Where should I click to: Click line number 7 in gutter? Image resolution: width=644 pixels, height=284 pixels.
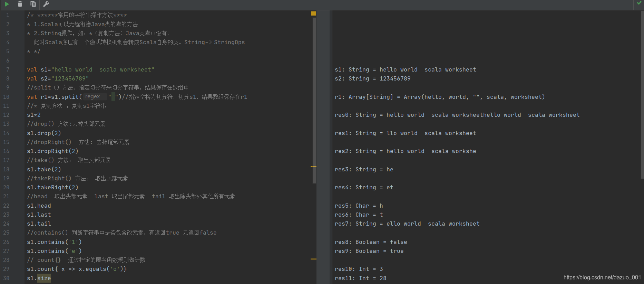pyautogui.click(x=8, y=69)
